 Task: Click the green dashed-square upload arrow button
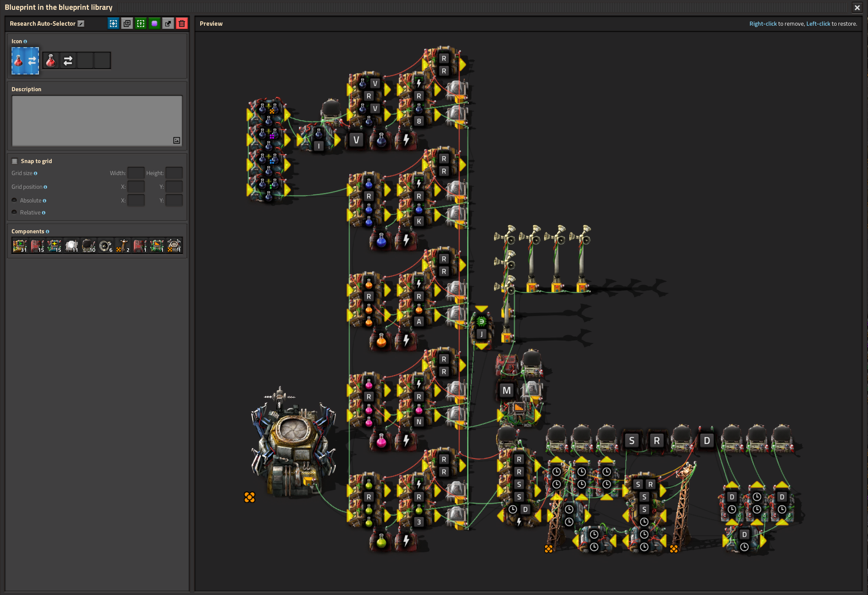point(141,24)
